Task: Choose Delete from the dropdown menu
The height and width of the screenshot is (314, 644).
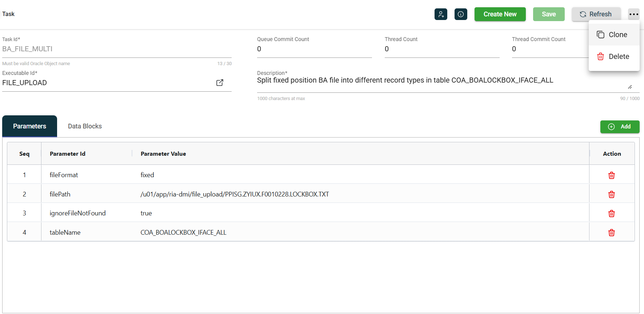Action: pos(614,56)
